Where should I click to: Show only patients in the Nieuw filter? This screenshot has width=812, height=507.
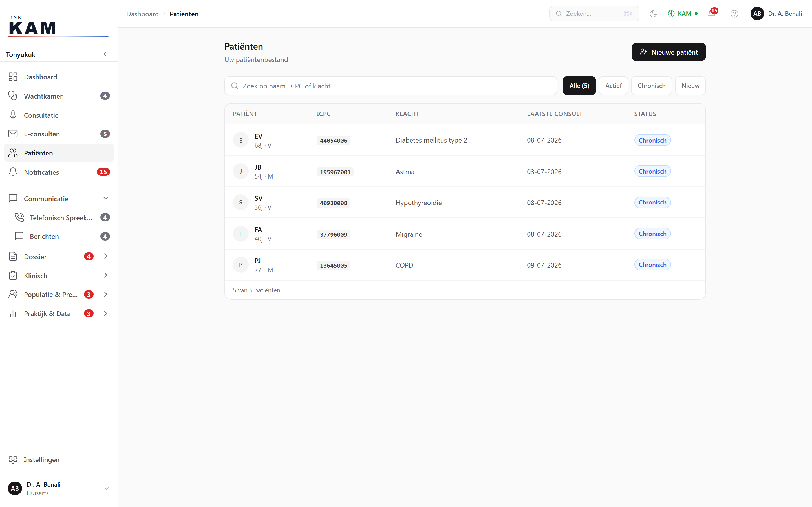(690, 86)
